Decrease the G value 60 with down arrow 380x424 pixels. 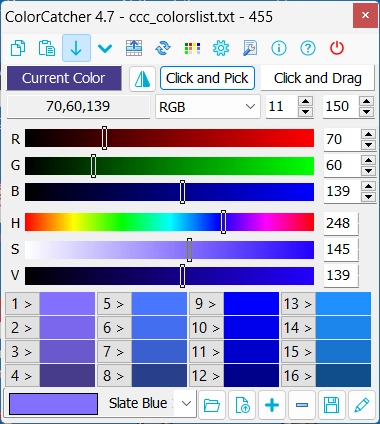coord(368,171)
